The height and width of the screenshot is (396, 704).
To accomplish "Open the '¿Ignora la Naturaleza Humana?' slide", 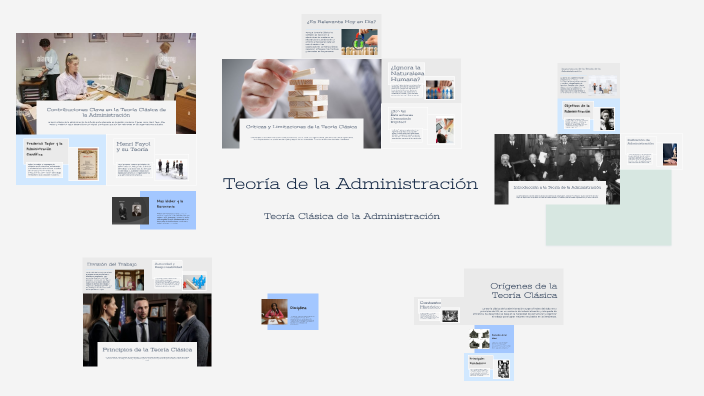I will 421,81.
